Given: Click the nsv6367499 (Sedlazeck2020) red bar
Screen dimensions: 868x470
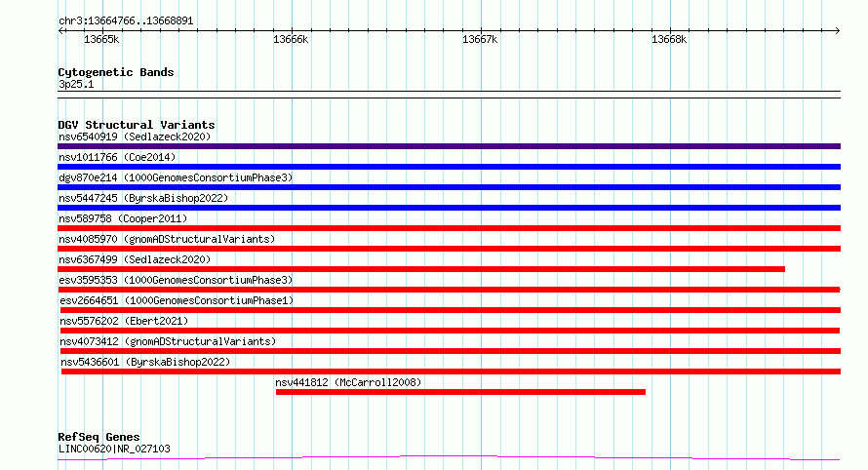Looking at the screenshot, I should (421, 269).
